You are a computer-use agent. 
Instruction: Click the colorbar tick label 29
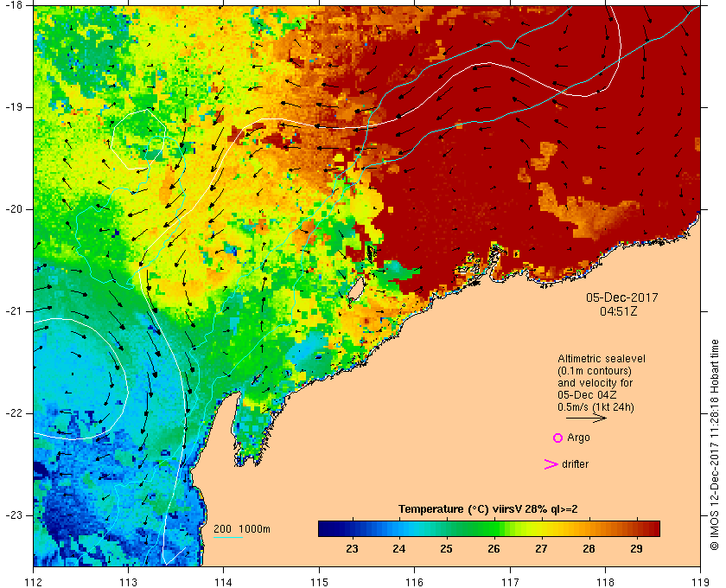click(x=636, y=549)
